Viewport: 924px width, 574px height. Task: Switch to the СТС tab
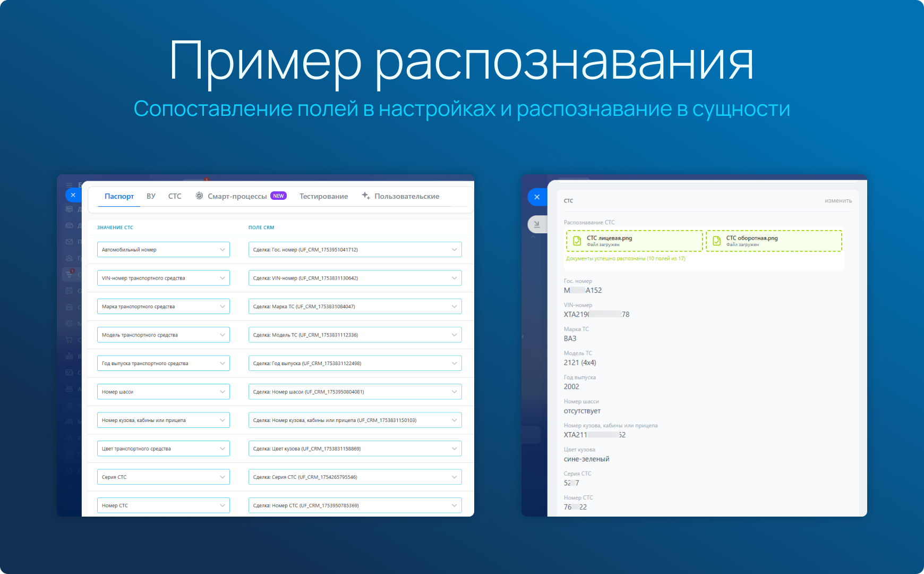click(175, 196)
